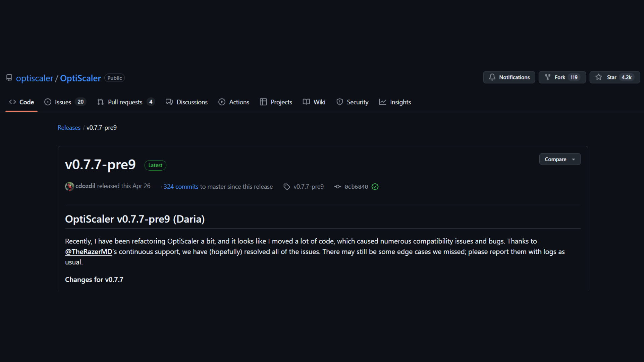Click the Wiki book icon
The width and height of the screenshot is (644, 362).
click(306, 102)
